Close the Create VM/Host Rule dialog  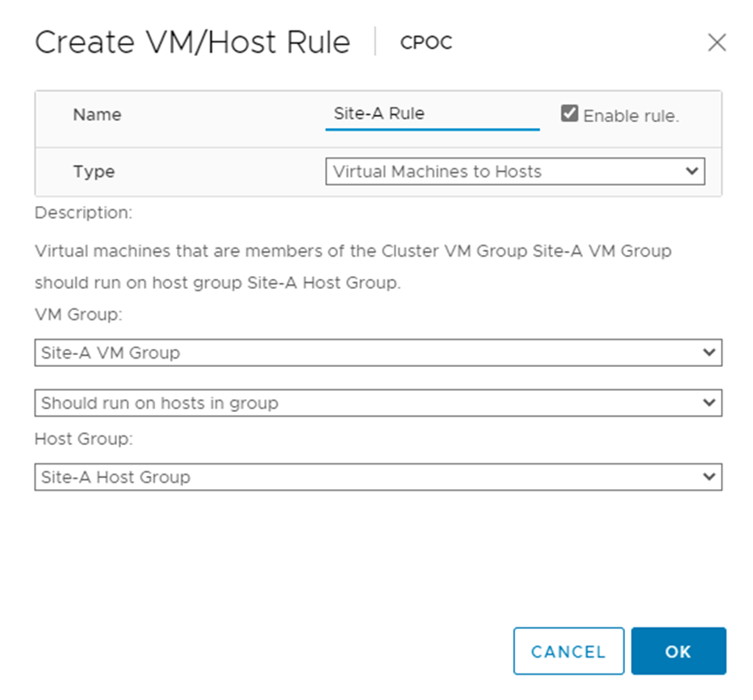pyautogui.click(x=717, y=42)
